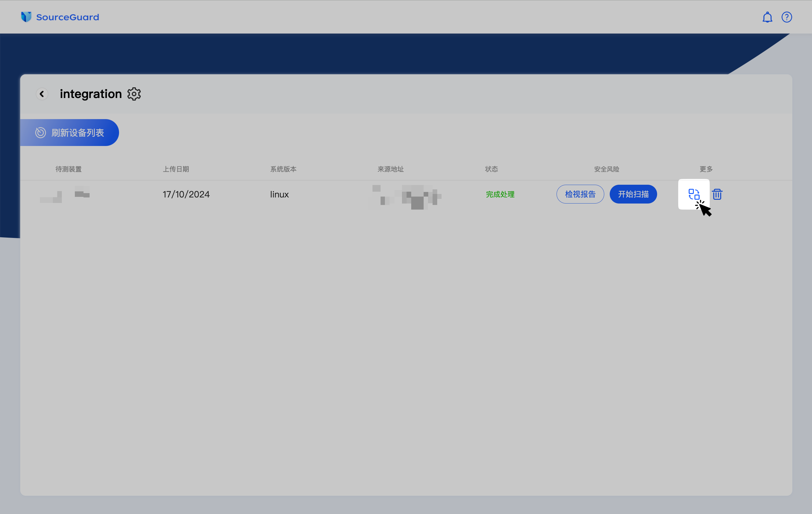Click the 上传日期 column header
Image resolution: width=812 pixels, height=514 pixels.
176,169
